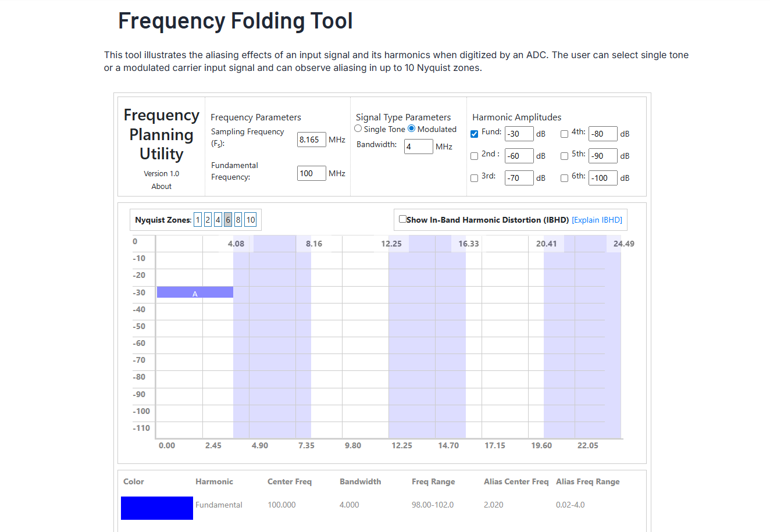
Task: Edit the 5th harmonic amplitude field -90
Action: (603, 156)
